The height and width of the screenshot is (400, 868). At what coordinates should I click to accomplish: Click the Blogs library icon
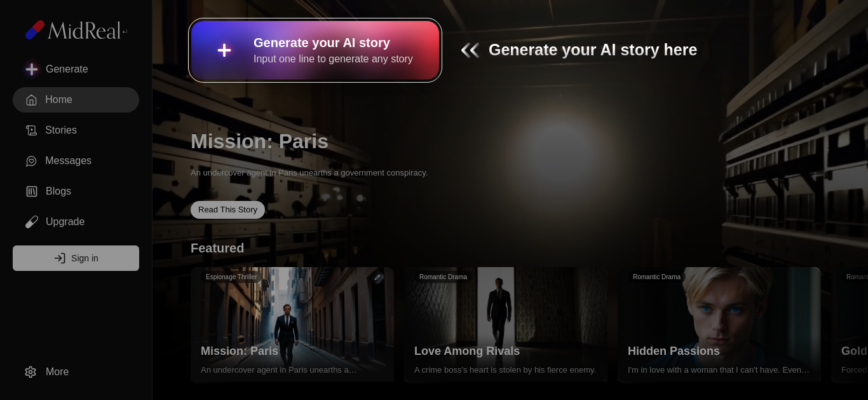(31, 191)
